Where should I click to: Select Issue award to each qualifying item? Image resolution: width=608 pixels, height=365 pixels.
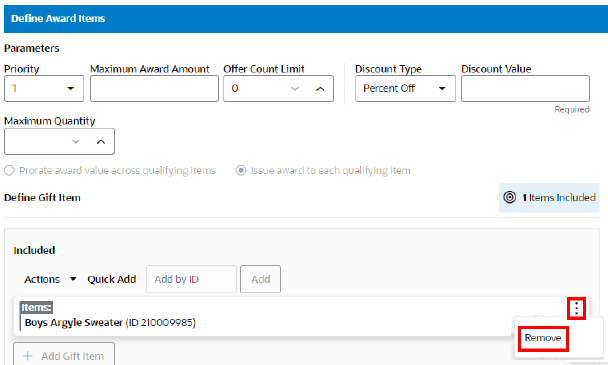click(x=241, y=170)
